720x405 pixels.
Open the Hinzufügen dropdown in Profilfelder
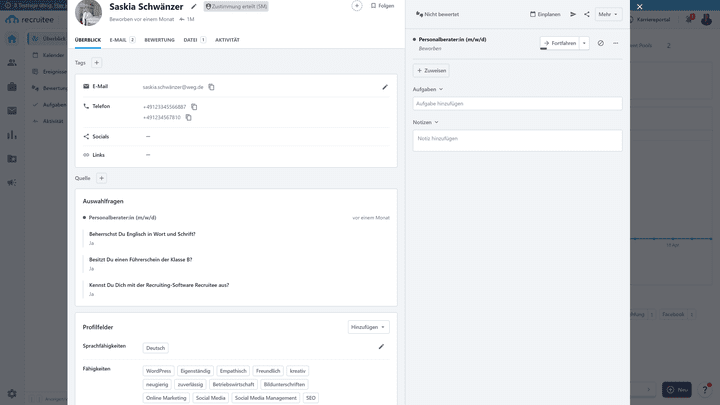point(368,327)
